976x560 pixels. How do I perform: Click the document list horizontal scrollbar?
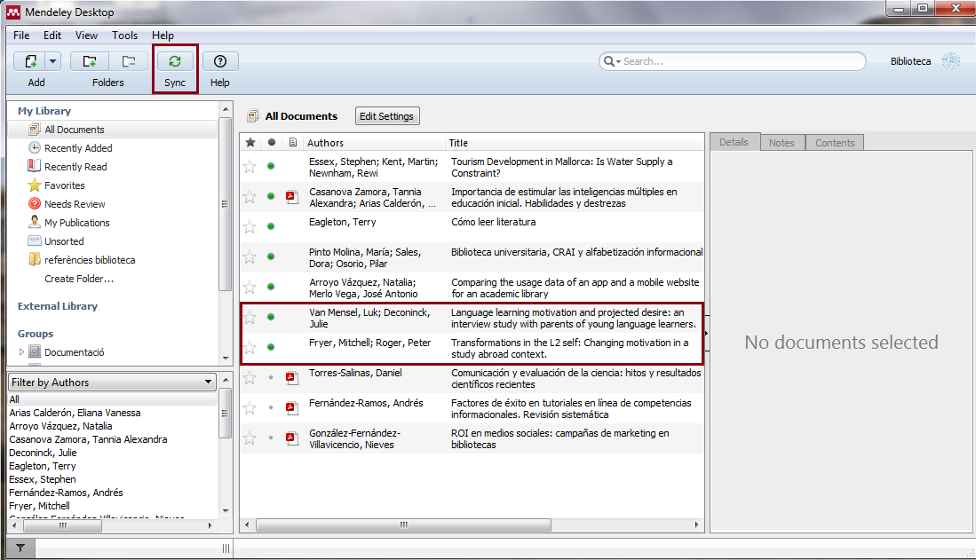tap(403, 525)
